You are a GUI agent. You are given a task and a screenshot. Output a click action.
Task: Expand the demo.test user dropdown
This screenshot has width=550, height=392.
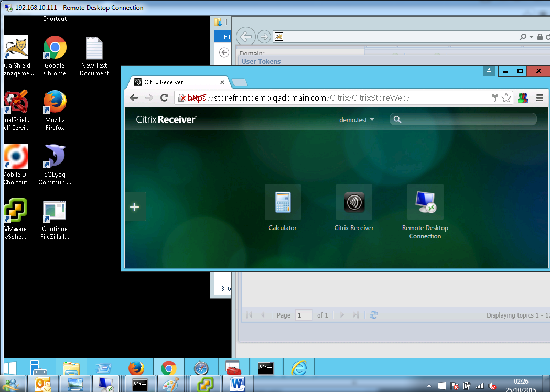(357, 120)
